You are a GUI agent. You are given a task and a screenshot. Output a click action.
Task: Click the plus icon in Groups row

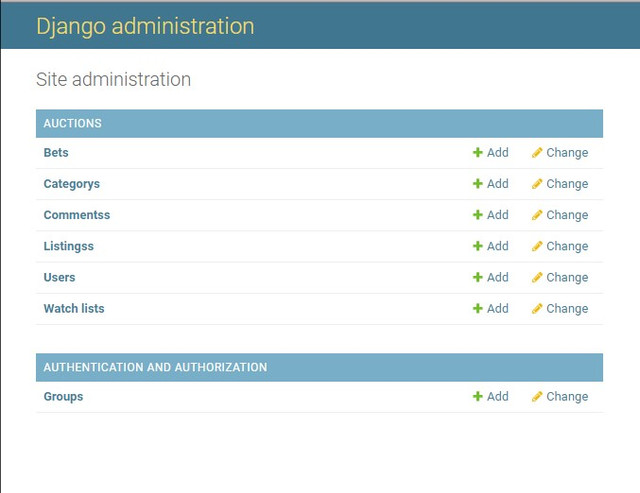[478, 396]
